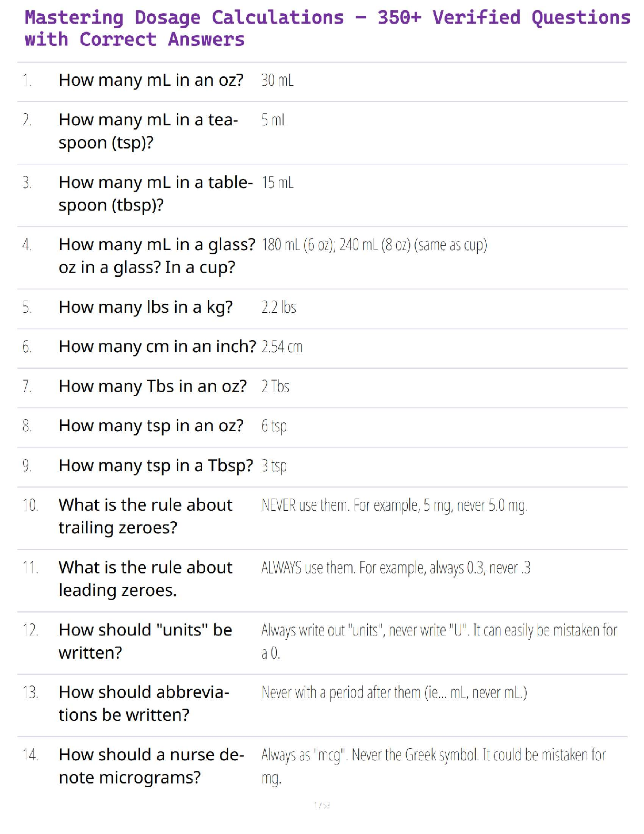The height and width of the screenshot is (834, 644).
Task: Select the answer beginning "ALWAYS use them"
Action: pos(396,568)
